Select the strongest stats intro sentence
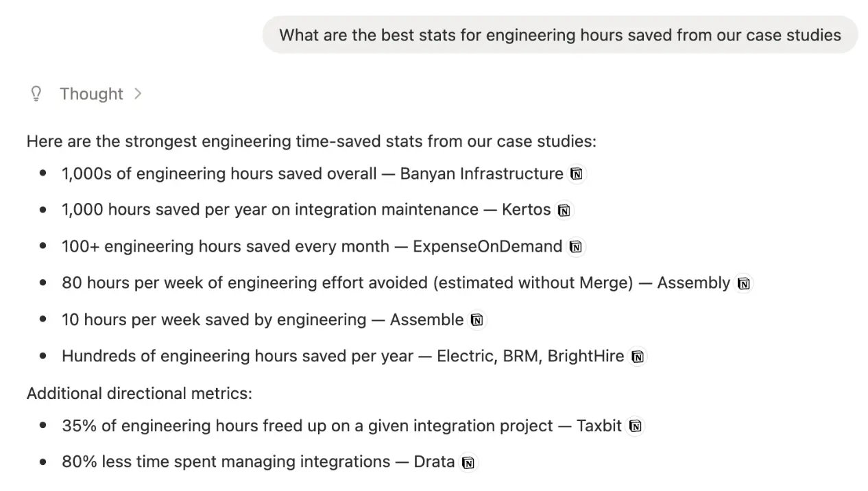This screenshot has width=868, height=491. pyautogui.click(x=311, y=141)
